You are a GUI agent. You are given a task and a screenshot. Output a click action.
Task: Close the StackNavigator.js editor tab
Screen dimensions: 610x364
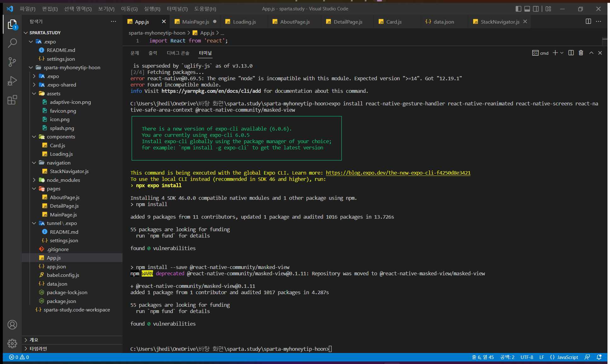point(525,21)
